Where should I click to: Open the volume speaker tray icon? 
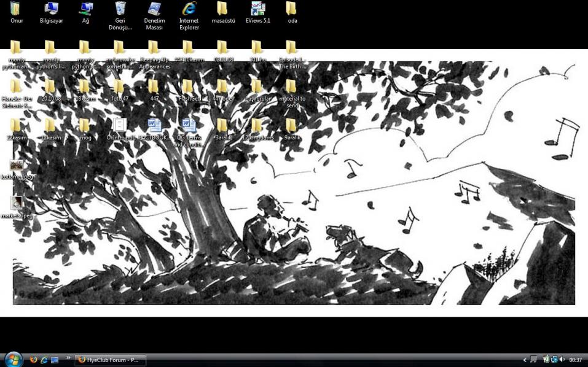coord(562,360)
